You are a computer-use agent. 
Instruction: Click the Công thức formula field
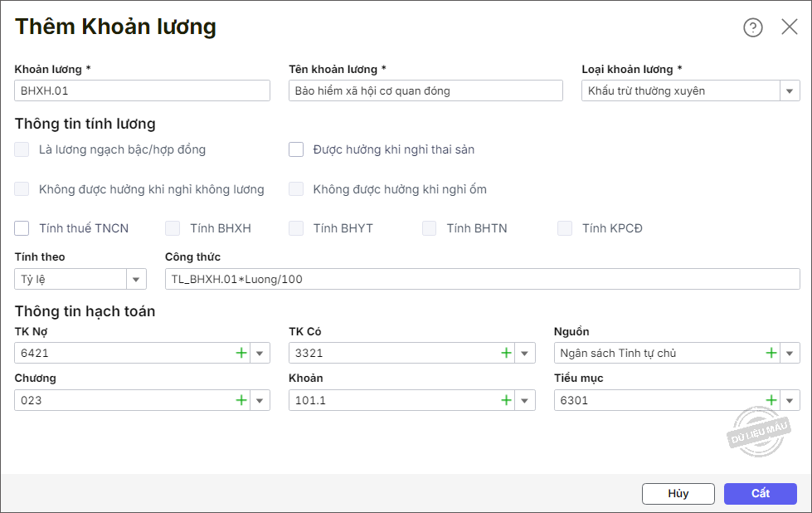pos(481,279)
